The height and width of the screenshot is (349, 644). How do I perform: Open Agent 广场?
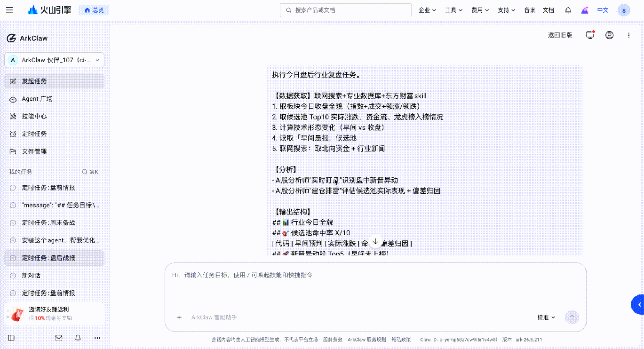(x=55, y=99)
